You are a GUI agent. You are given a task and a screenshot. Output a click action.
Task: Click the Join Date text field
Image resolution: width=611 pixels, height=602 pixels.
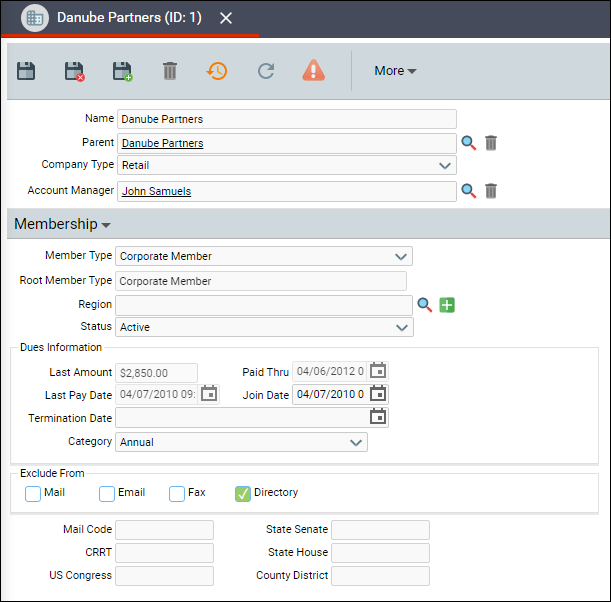[x=330, y=394]
